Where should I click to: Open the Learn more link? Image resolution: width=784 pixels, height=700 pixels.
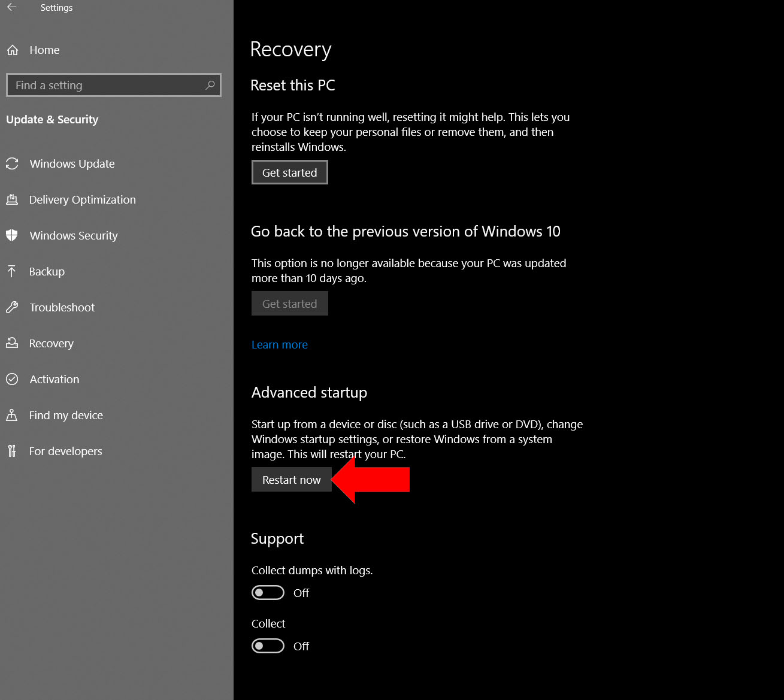(280, 344)
